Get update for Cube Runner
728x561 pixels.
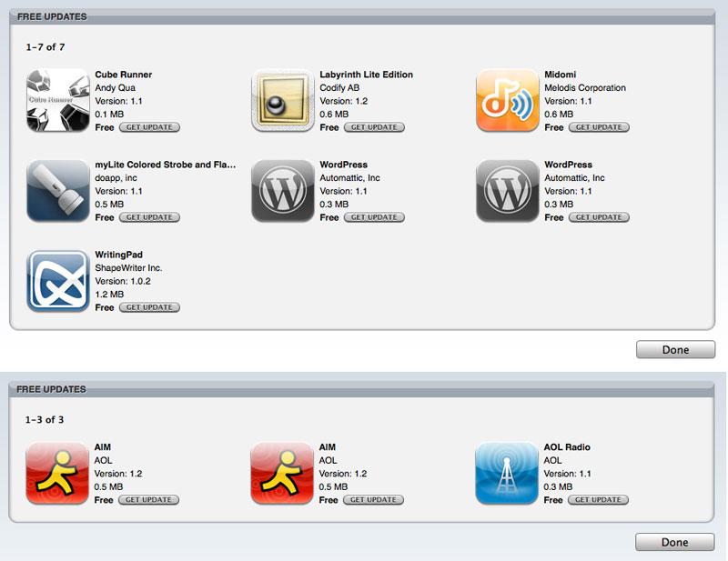point(149,127)
